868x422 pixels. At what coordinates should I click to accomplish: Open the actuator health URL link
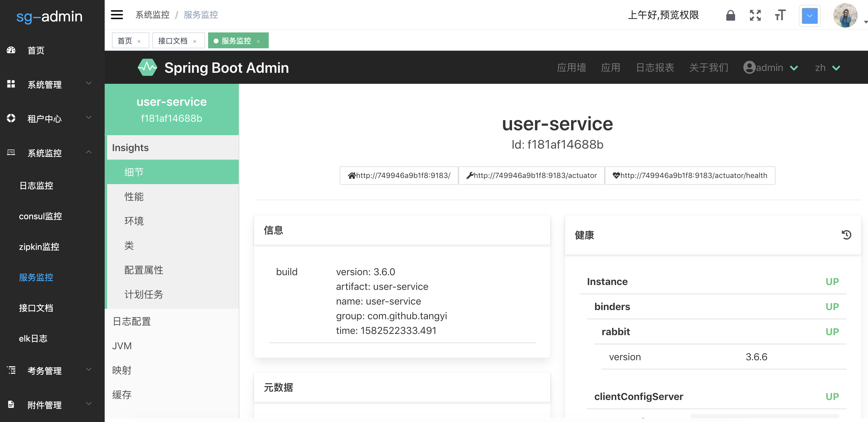coord(690,176)
